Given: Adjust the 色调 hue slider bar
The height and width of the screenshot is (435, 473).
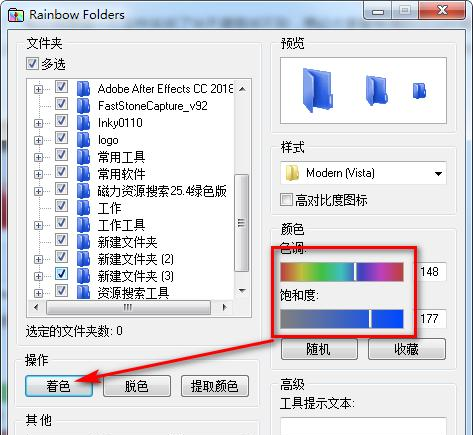Looking at the screenshot, I should tap(342, 272).
